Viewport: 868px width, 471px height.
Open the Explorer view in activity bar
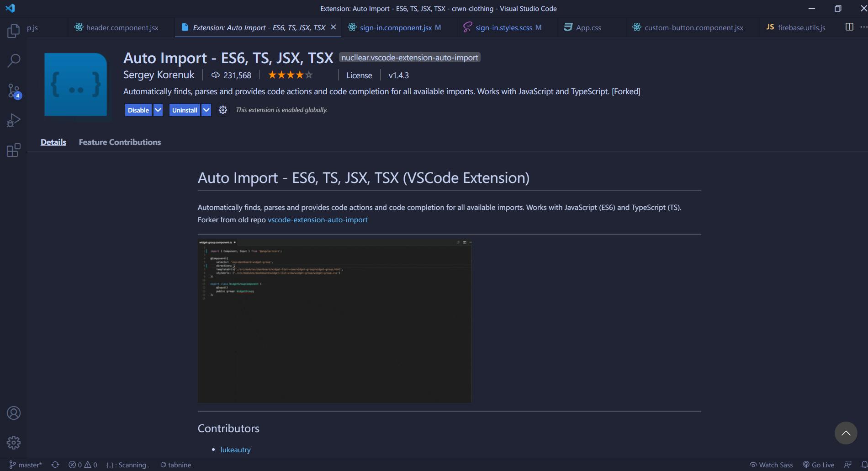pos(14,31)
